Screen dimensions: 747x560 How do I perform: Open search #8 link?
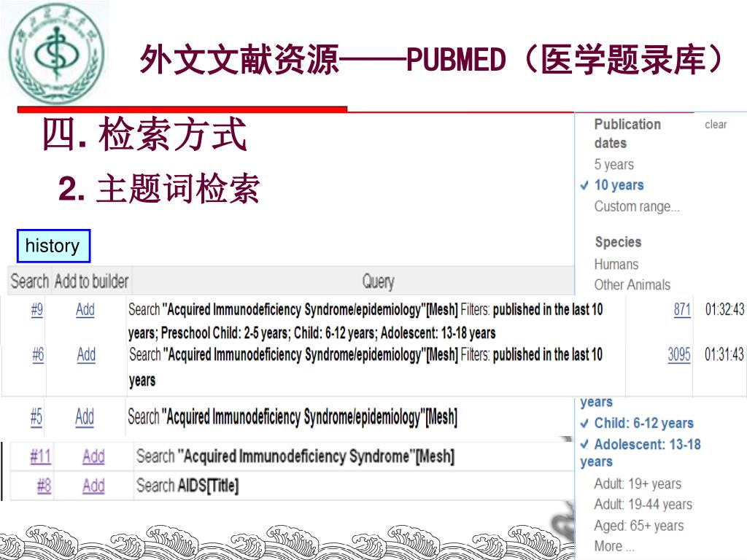tap(44, 486)
